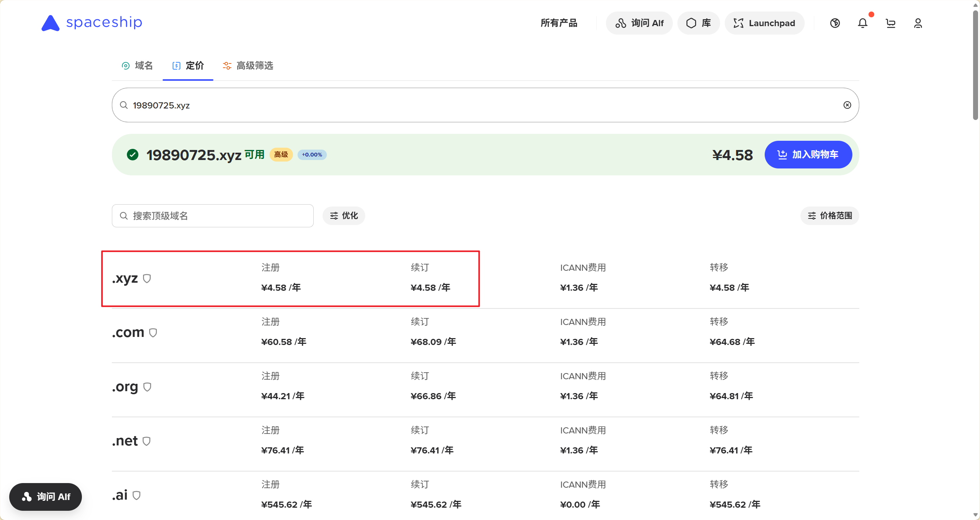This screenshot has width=980, height=520.
Task: Clear the domain search with X icon
Action: coord(847,105)
